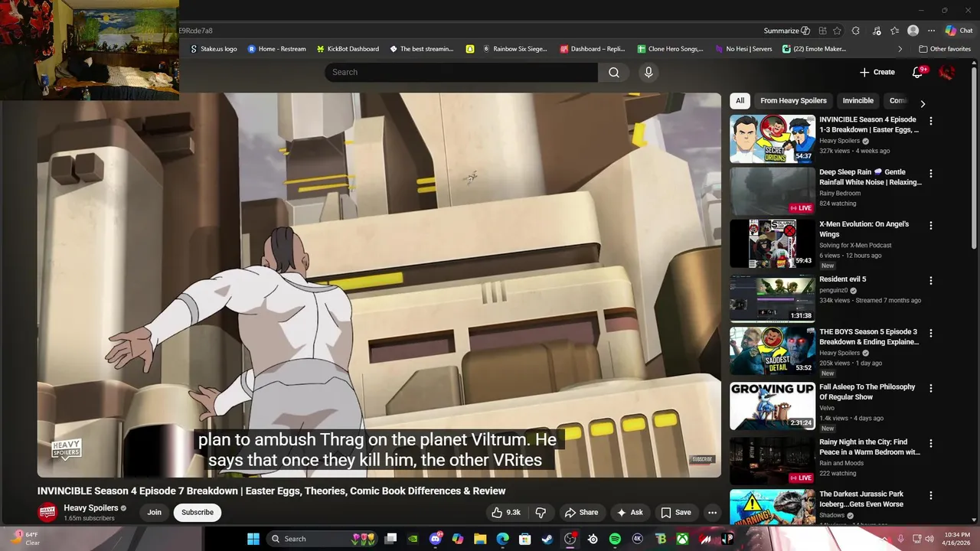This screenshot has width=980, height=551.
Task: Open No Hesi | Servers bookmark
Action: [743, 49]
